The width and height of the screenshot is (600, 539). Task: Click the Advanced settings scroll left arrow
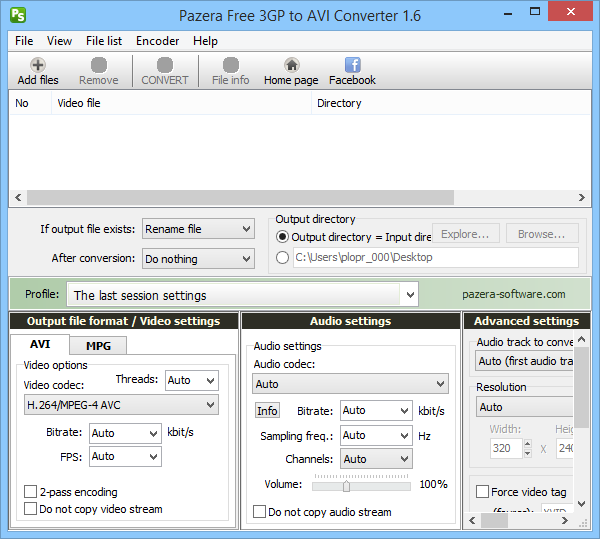[472, 520]
